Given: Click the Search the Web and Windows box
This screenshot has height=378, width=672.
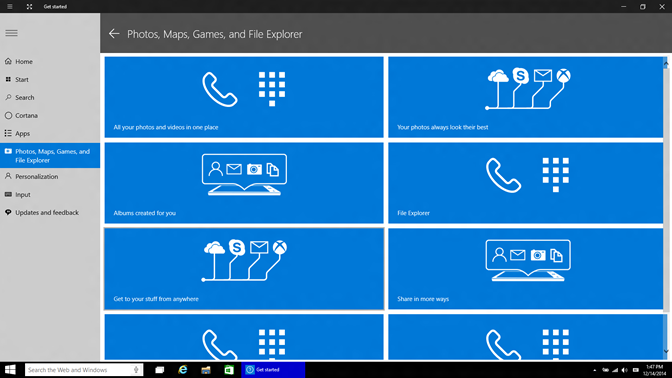Looking at the screenshot, I should click(84, 369).
